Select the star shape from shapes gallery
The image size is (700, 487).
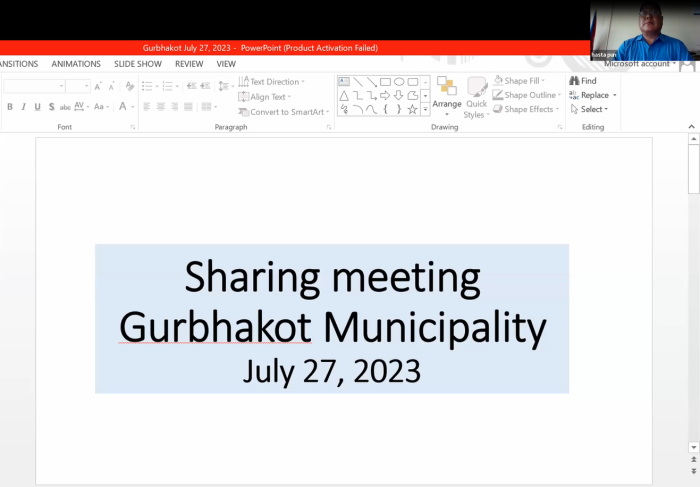click(x=412, y=109)
